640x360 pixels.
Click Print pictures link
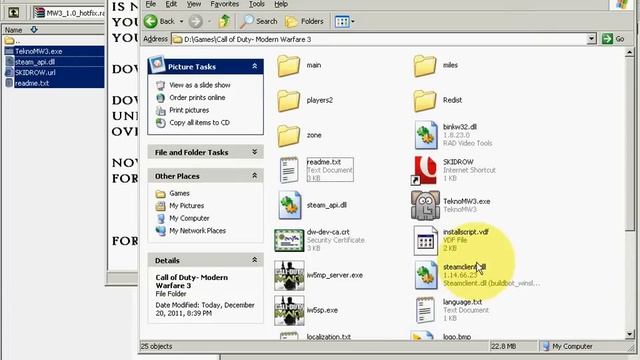[189, 110]
